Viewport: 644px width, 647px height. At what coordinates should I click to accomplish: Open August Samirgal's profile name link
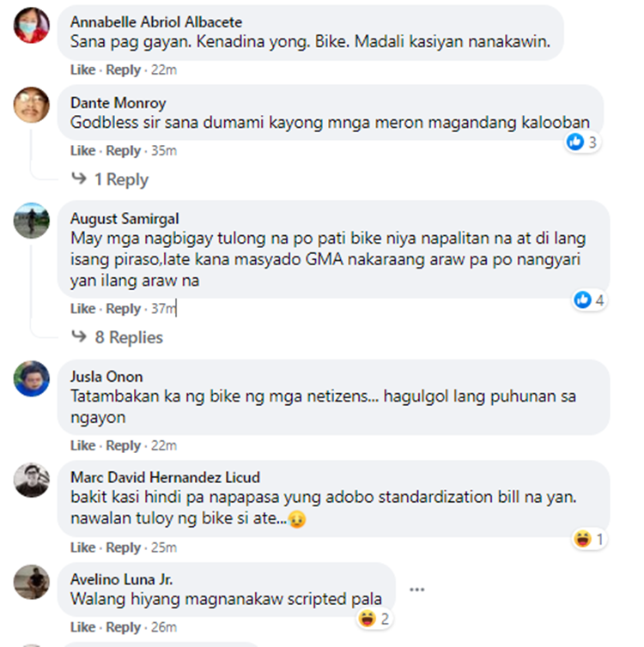[x=125, y=219]
